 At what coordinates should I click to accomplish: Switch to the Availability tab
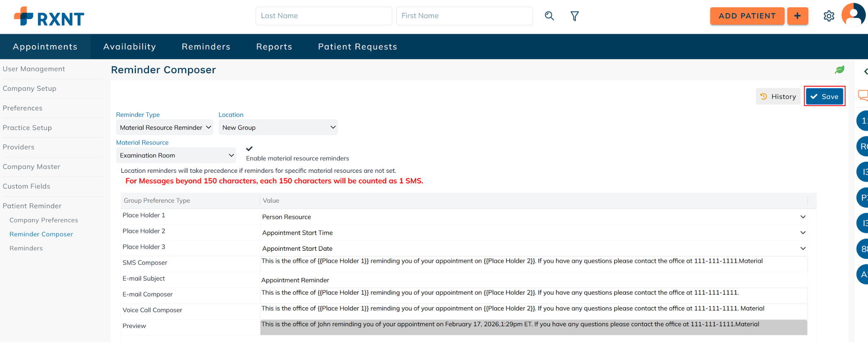click(130, 47)
